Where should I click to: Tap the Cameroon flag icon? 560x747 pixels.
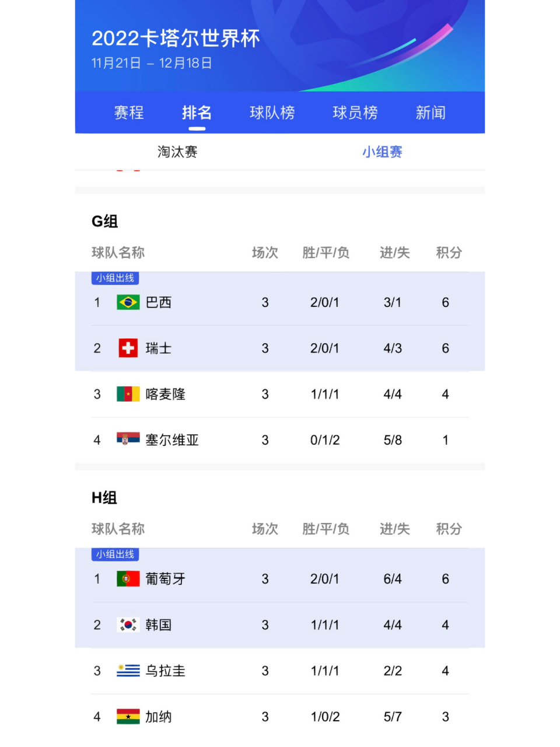click(128, 394)
